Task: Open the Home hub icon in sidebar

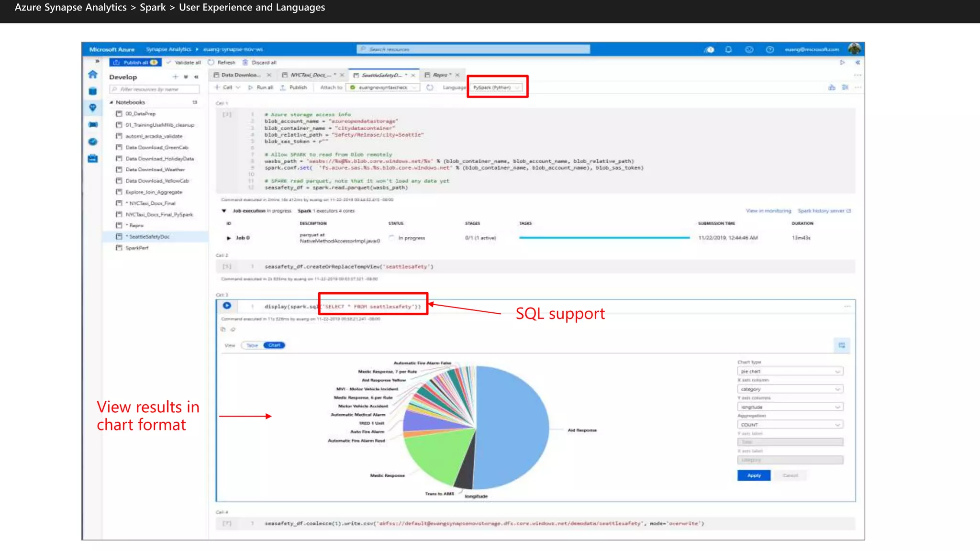Action: [x=93, y=74]
